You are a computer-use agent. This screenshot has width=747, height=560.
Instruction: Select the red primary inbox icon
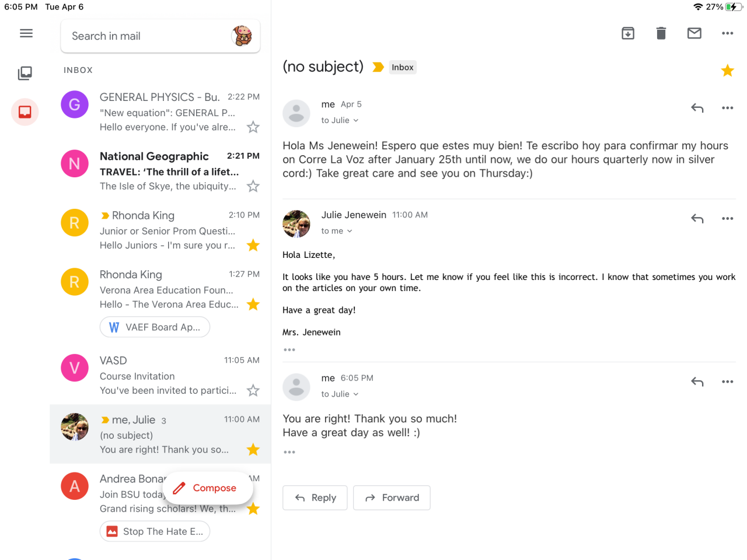(x=25, y=112)
